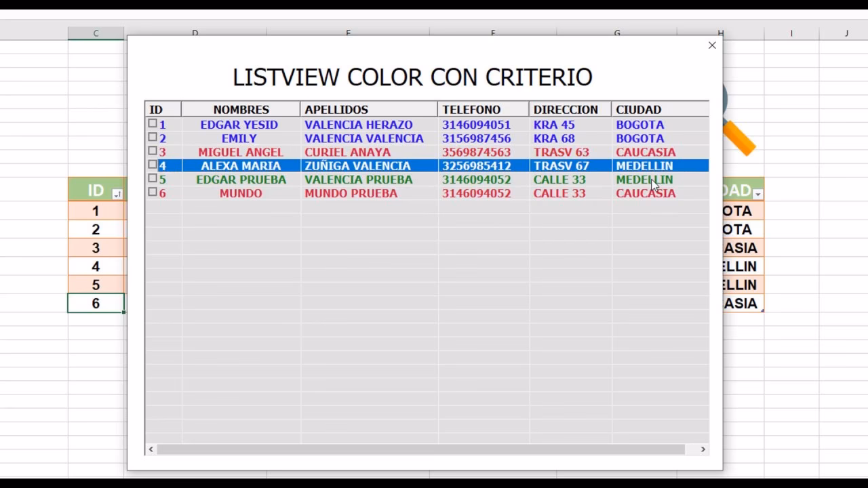Viewport: 868px width, 488px height.
Task: Click the TELEFONO column header
Action: pos(484,109)
